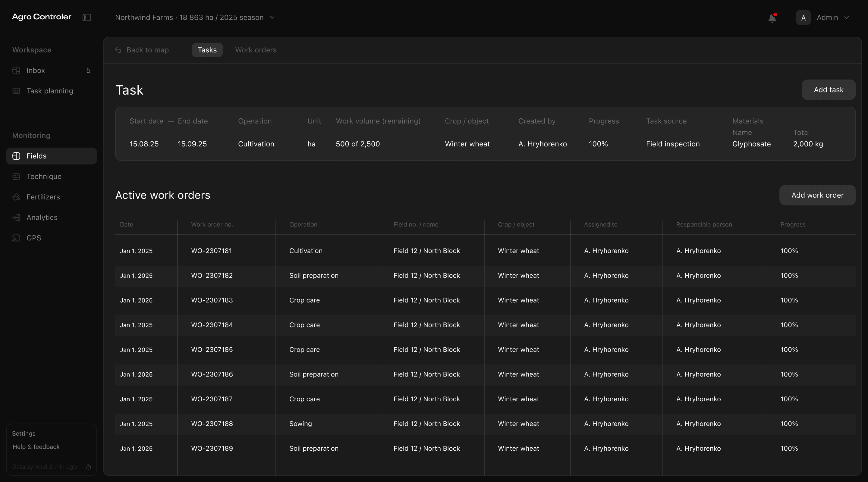
Task: Click the Fertilizers icon
Action: [x=16, y=197]
